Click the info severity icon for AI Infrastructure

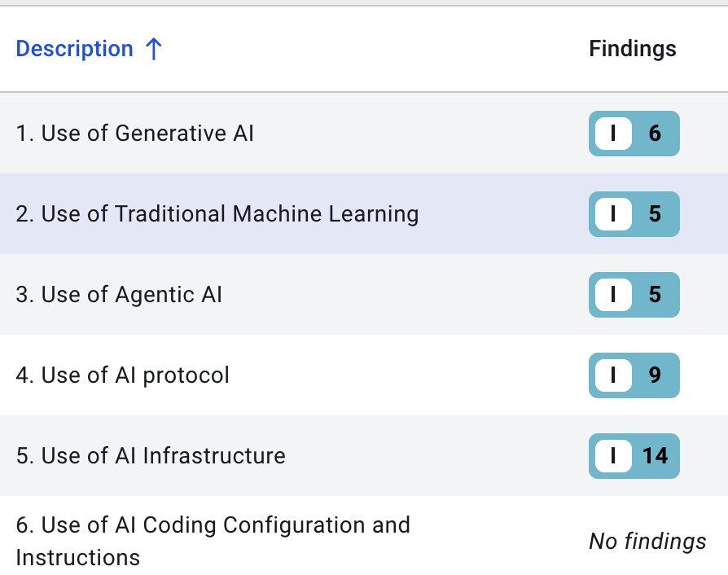tap(613, 455)
